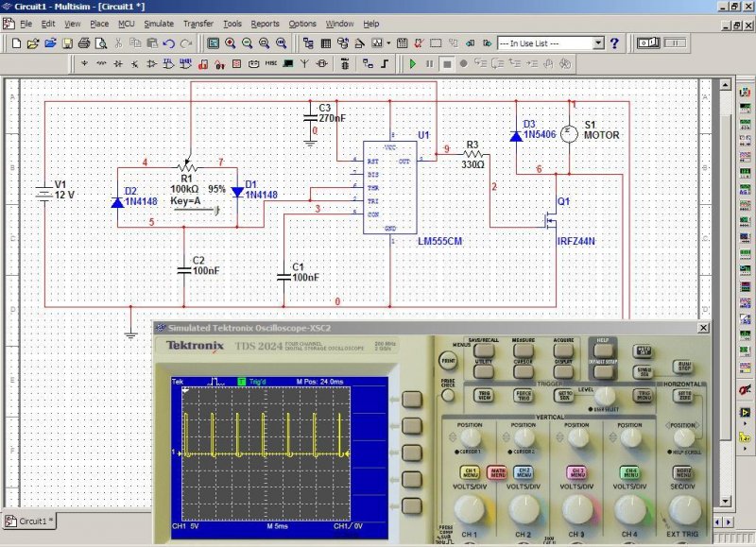Toggle the simulation pause switch button

(675, 43)
